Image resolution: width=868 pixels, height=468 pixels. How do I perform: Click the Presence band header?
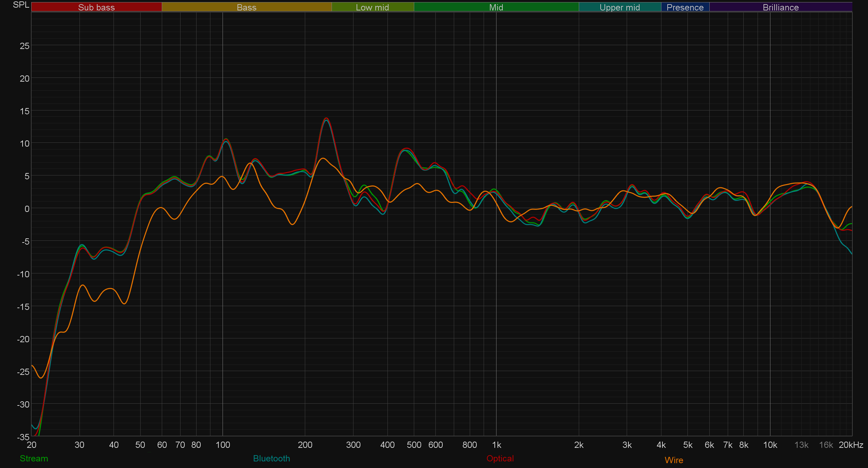coord(685,7)
